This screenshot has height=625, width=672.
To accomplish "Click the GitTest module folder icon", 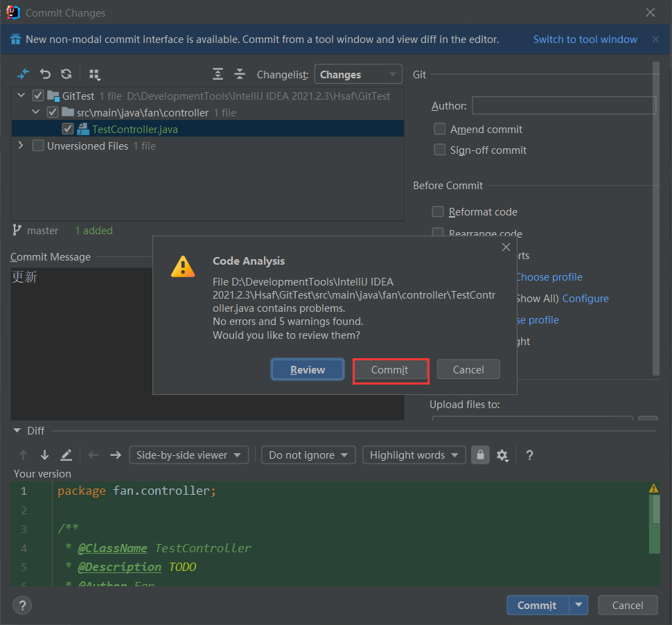I will click(53, 96).
